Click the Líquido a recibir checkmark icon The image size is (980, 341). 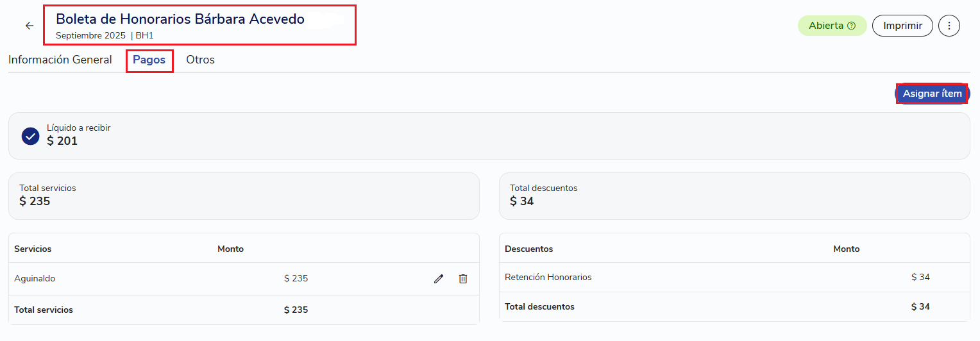point(31,136)
